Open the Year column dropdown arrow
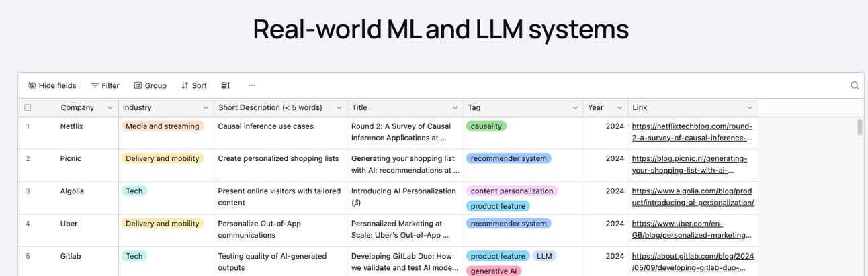The width and height of the screenshot is (868, 276). pos(618,107)
